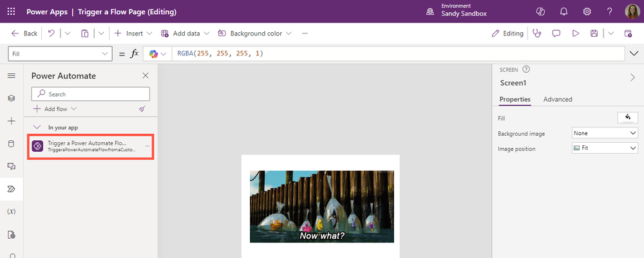This screenshot has height=258, width=644.
Task: Expand the save options dropdown arrow
Action: click(x=611, y=33)
